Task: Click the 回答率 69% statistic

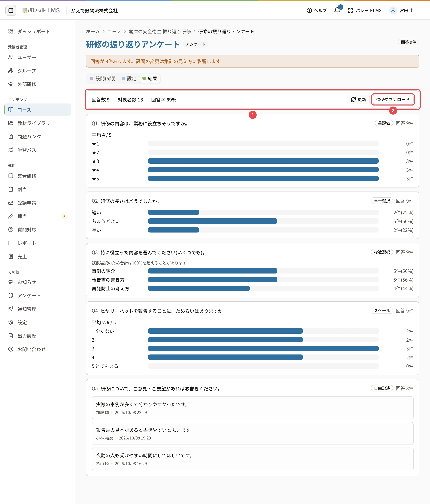Action: pyautogui.click(x=164, y=100)
